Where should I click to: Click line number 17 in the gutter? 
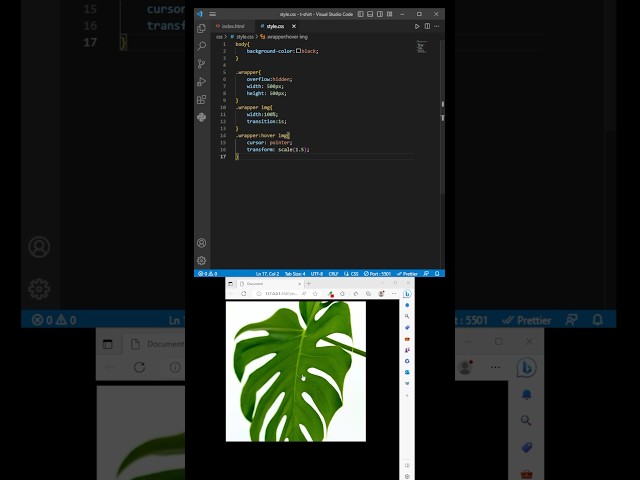pos(223,157)
